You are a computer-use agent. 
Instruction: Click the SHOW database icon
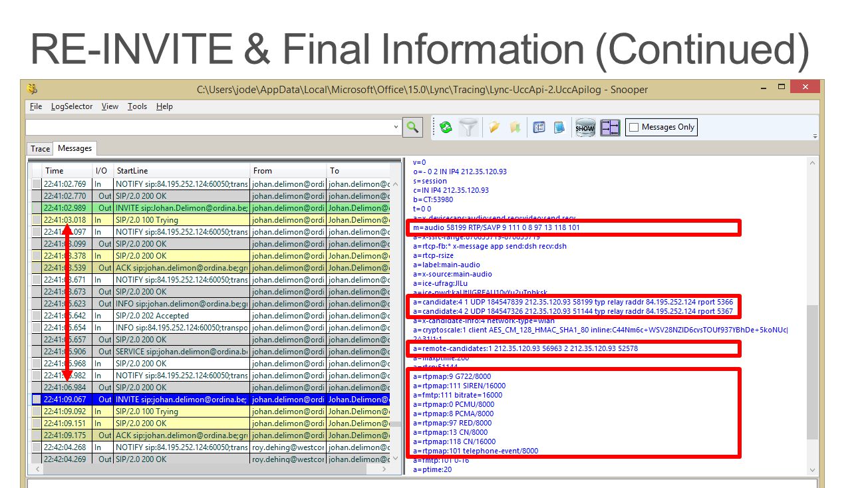(585, 128)
